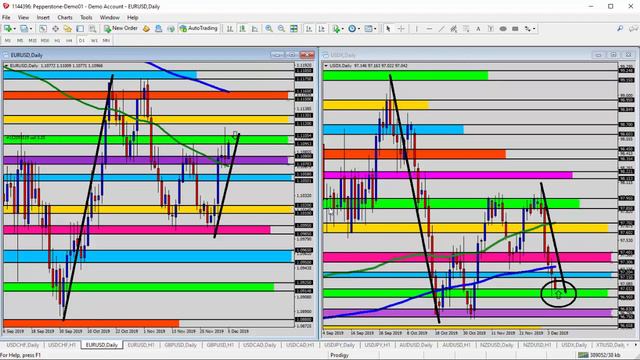640x360 pixels.
Task: Select the Cursor arrow tool
Action: pyautogui.click(x=388, y=29)
